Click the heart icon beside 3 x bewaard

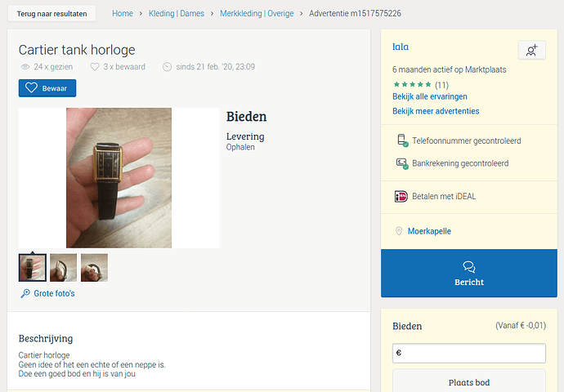(x=95, y=67)
